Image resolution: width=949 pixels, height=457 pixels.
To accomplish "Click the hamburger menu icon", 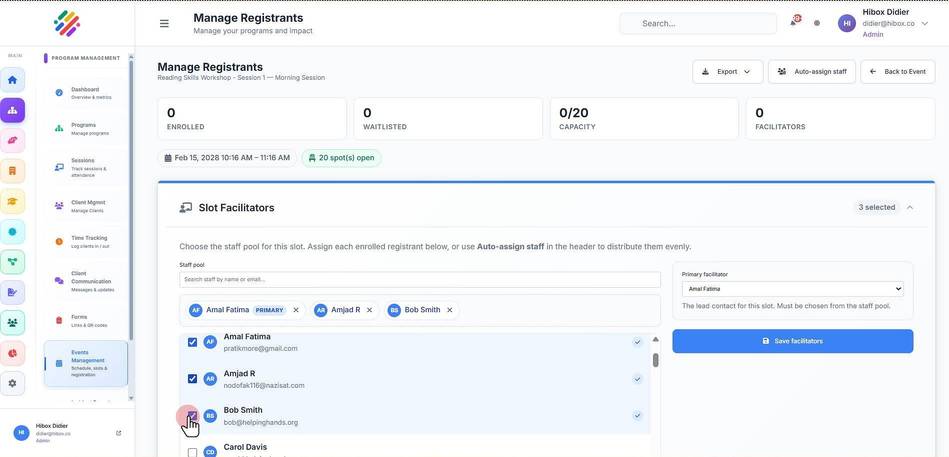I will coord(164,24).
